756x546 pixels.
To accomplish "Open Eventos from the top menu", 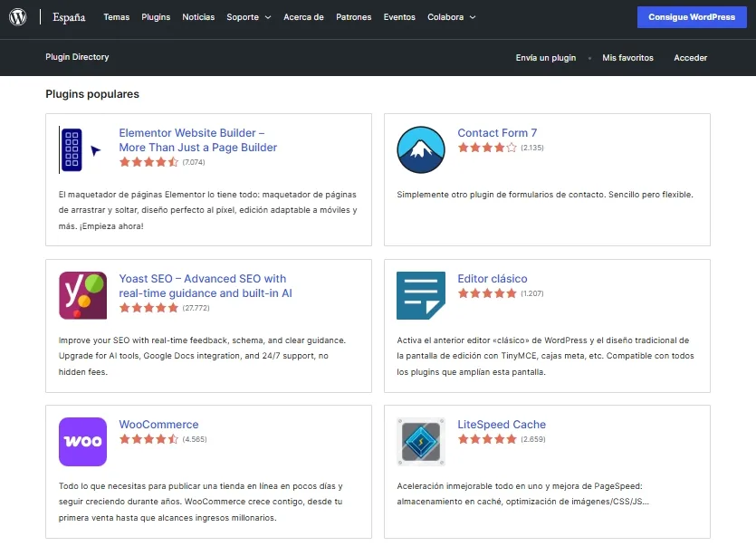I will tap(399, 17).
